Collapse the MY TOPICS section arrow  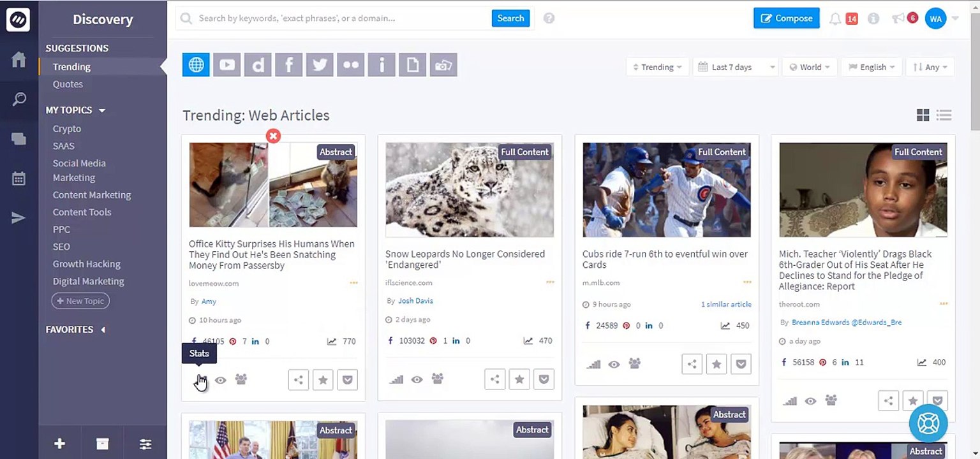102,110
